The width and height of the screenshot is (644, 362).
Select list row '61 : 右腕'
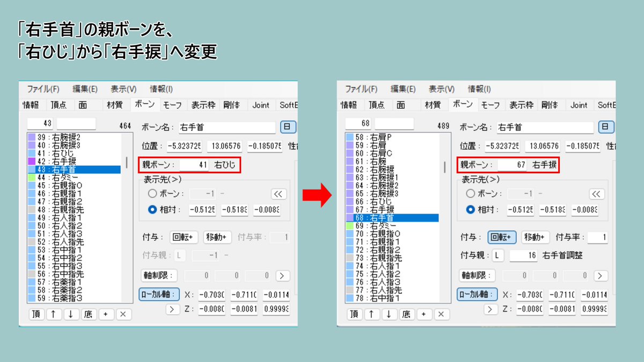pyautogui.click(x=392, y=161)
